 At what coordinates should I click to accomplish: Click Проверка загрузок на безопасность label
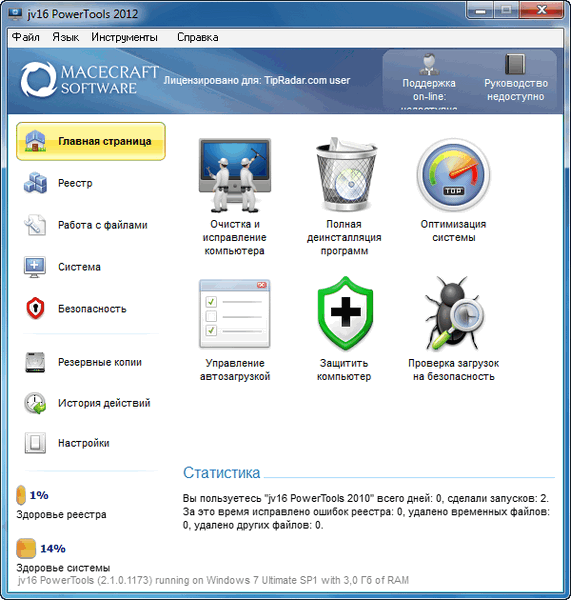pyautogui.click(x=454, y=370)
